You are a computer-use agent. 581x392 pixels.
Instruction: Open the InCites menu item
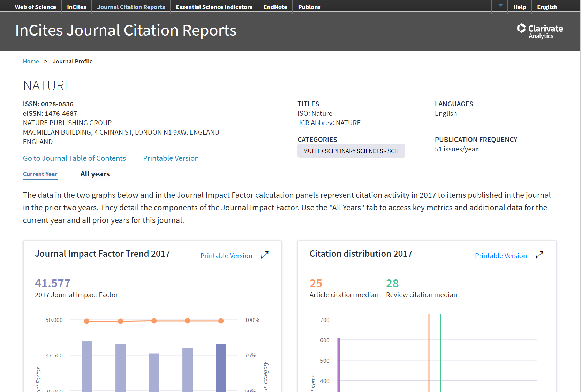click(77, 7)
